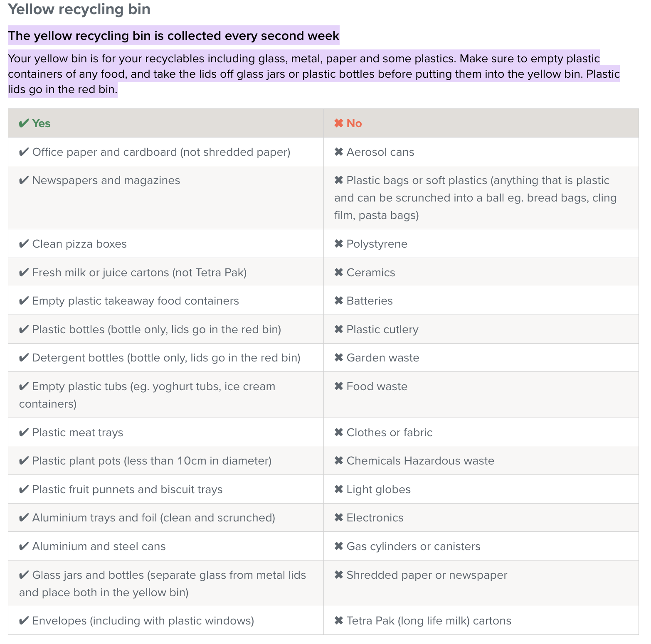Click the red cross beside No header

(339, 123)
